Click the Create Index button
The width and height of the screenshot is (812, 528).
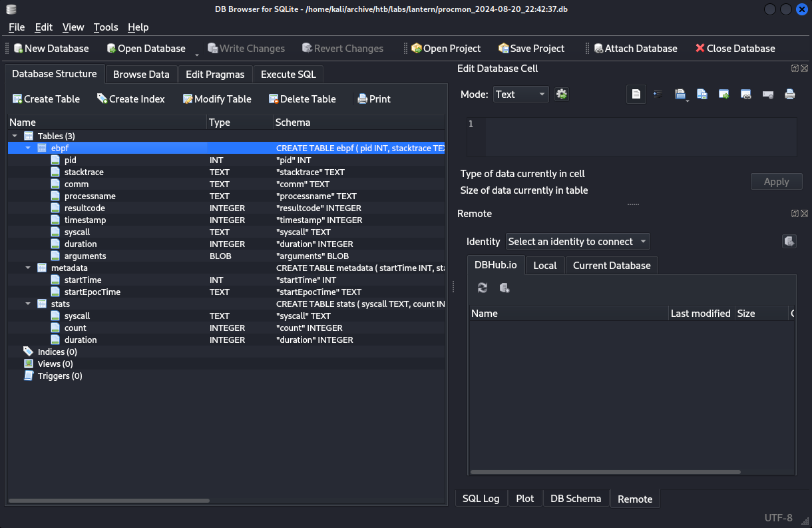coord(131,99)
